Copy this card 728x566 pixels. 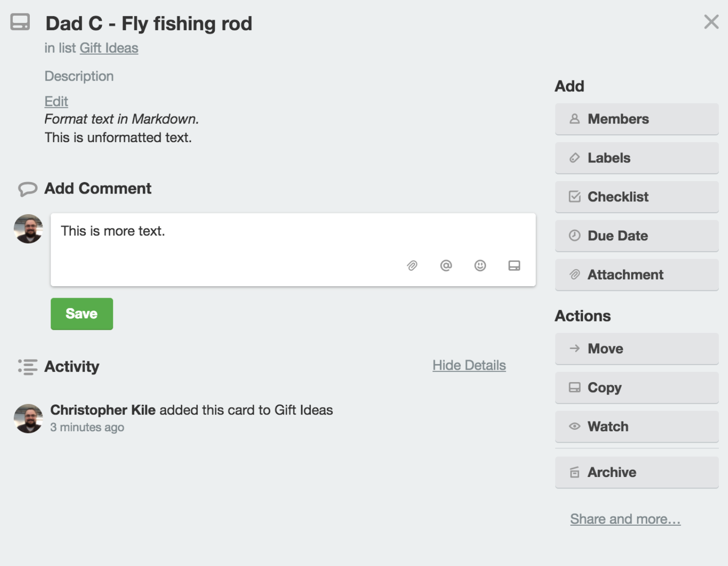pos(637,388)
